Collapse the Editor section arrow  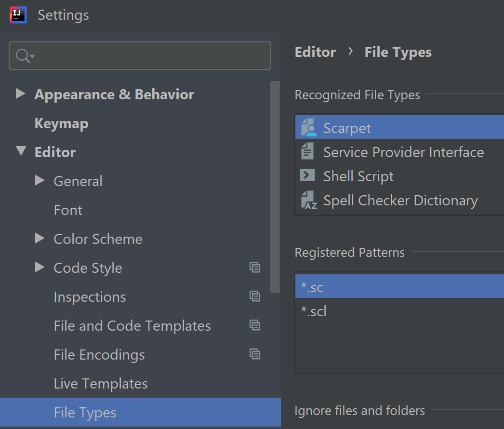pos(21,151)
